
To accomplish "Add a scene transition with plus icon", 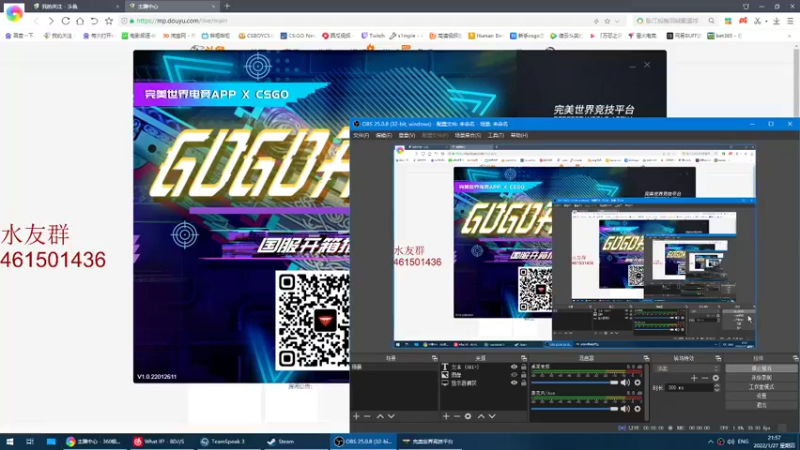I will click(694, 378).
